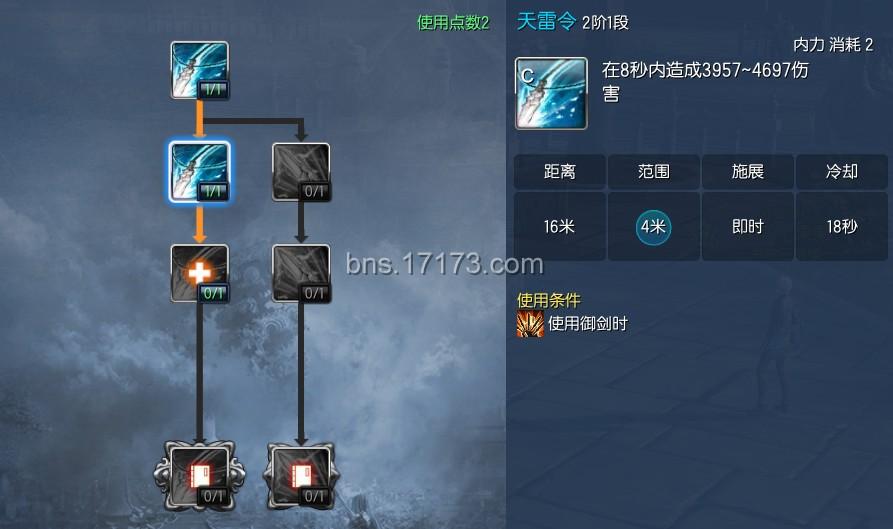Click the 使用御剑时 condition icon

[x=530, y=323]
